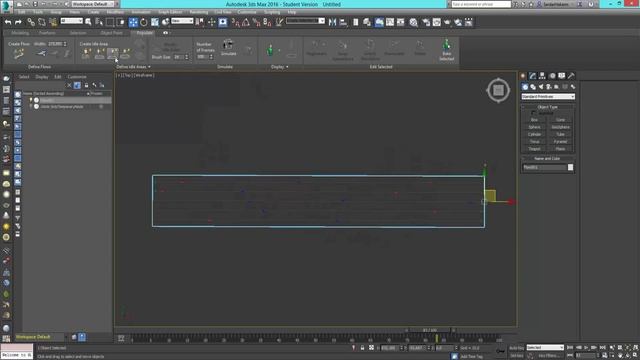Click the Create Flow icon
The width and height of the screenshot is (640, 360).
point(18,53)
